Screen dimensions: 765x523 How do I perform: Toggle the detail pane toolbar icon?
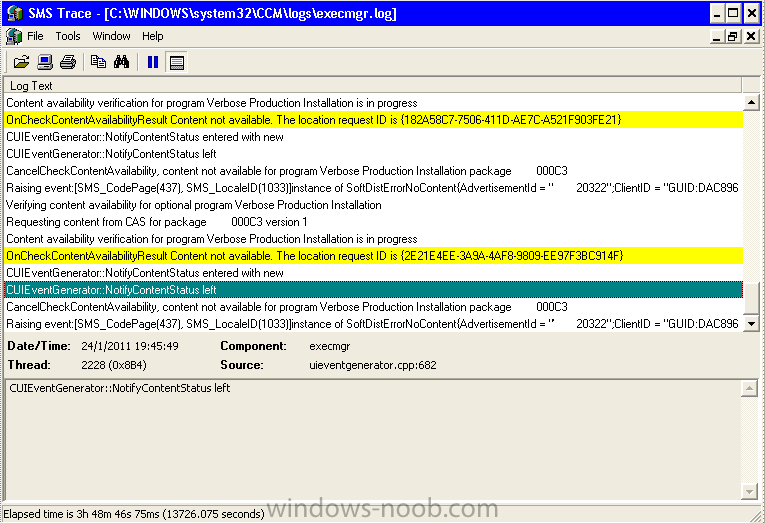tap(177, 62)
